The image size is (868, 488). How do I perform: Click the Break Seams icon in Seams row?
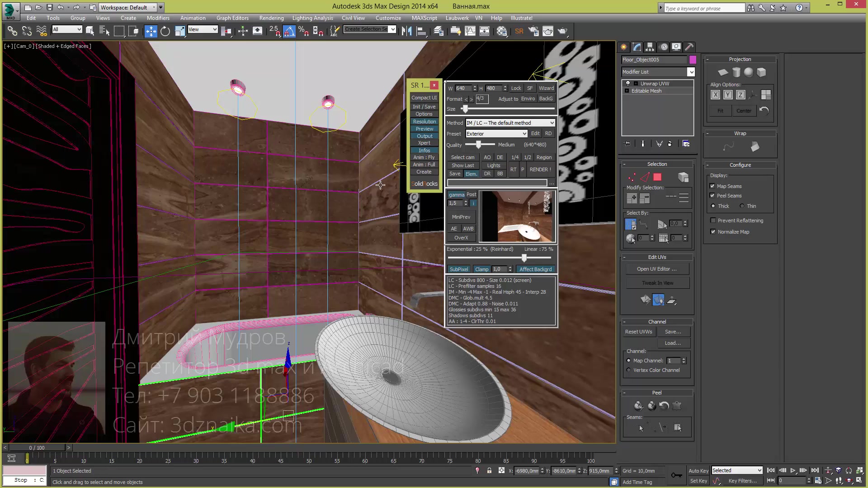pos(661,428)
